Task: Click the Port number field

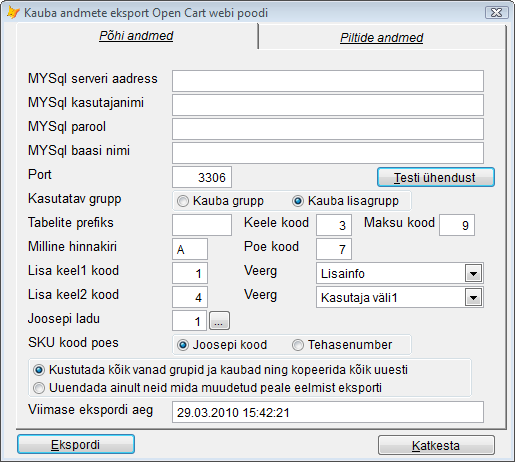Action: 202,177
